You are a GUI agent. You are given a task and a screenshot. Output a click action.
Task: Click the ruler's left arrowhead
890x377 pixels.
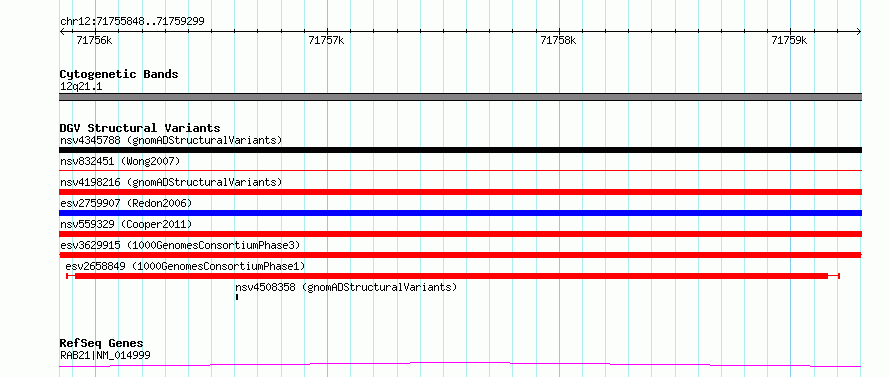[62, 31]
